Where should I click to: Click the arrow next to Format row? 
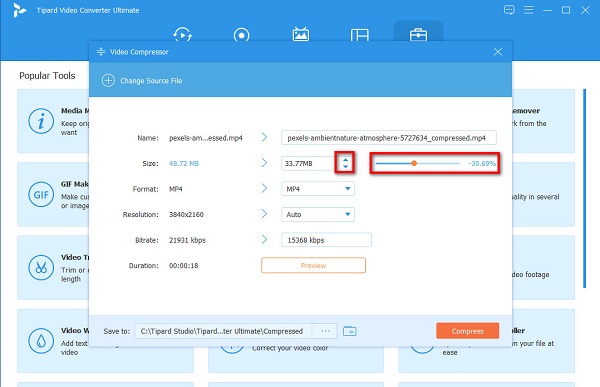264,188
